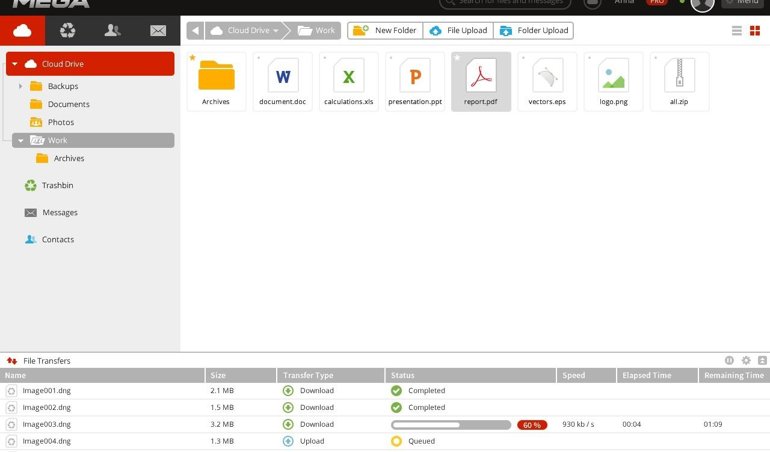770x452 pixels.
Task: Toggle favorite star on document.doc
Action: point(258,57)
